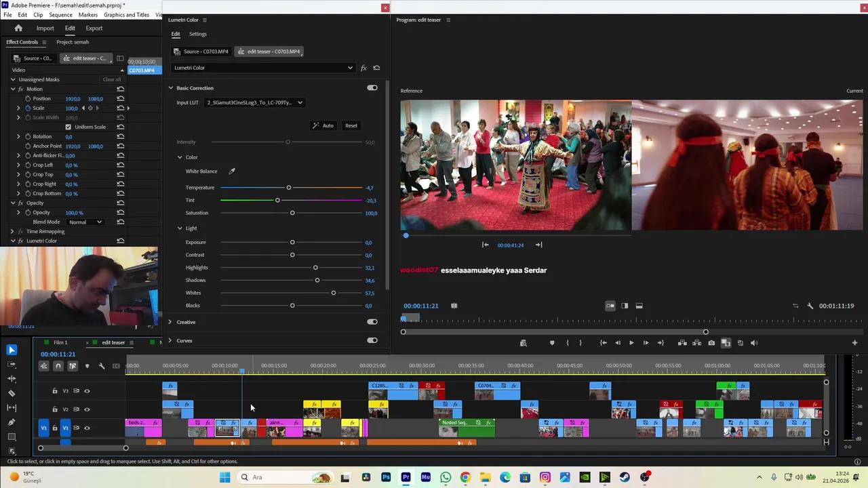Open WhatsApp from Windows taskbar
The height and width of the screenshot is (488, 868).
[x=446, y=477]
